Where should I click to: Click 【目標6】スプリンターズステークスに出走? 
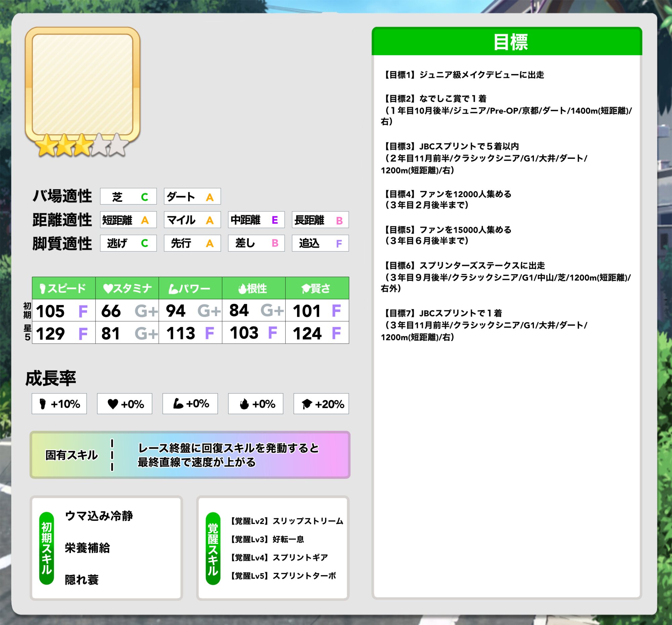(463, 266)
